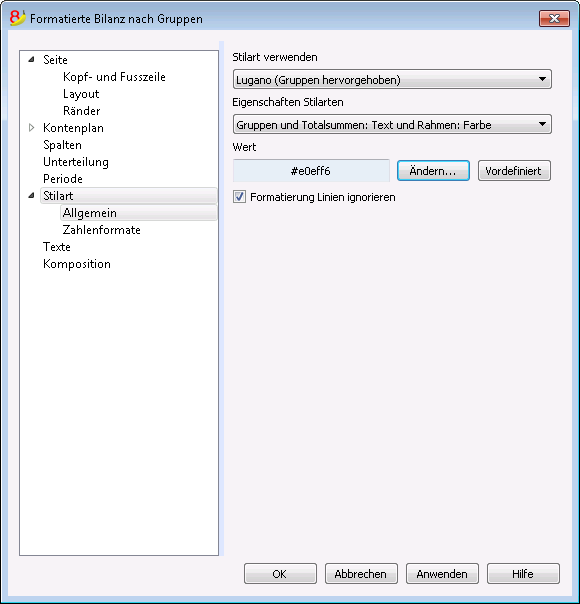The height and width of the screenshot is (604, 580).
Task: Select Ränder tree item
Action: (x=82, y=111)
